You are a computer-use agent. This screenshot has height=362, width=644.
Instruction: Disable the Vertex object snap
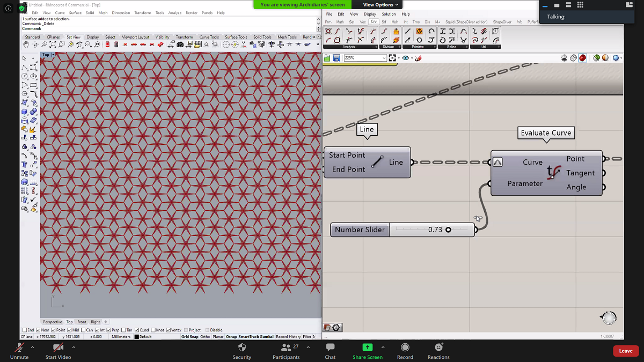pyautogui.click(x=169, y=329)
